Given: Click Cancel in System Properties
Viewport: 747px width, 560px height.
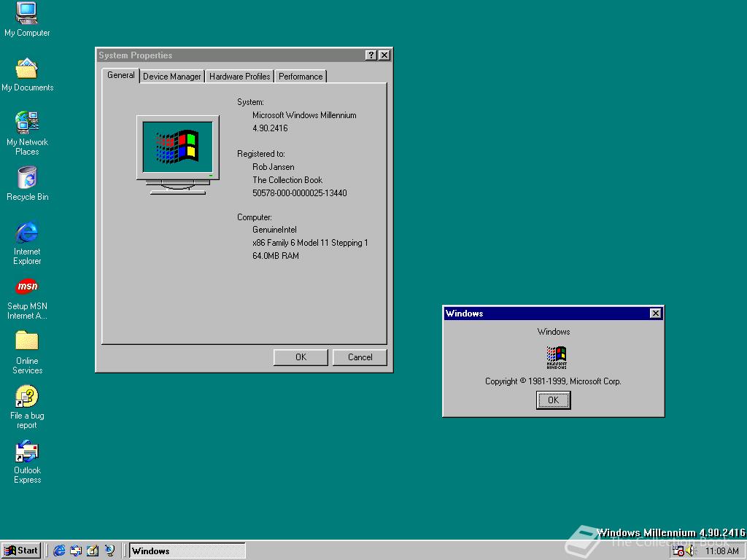Looking at the screenshot, I should pos(360,357).
